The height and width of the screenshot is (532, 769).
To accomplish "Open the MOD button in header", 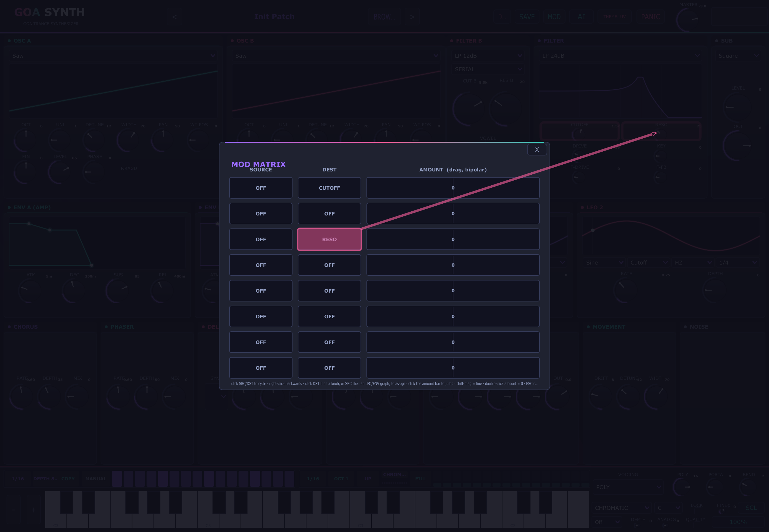I will click(x=554, y=17).
